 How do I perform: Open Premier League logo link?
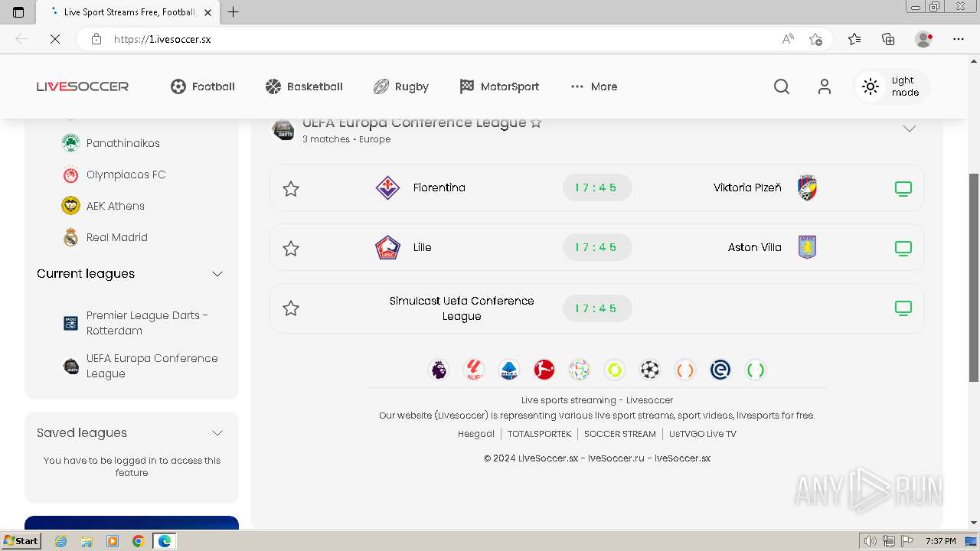439,370
